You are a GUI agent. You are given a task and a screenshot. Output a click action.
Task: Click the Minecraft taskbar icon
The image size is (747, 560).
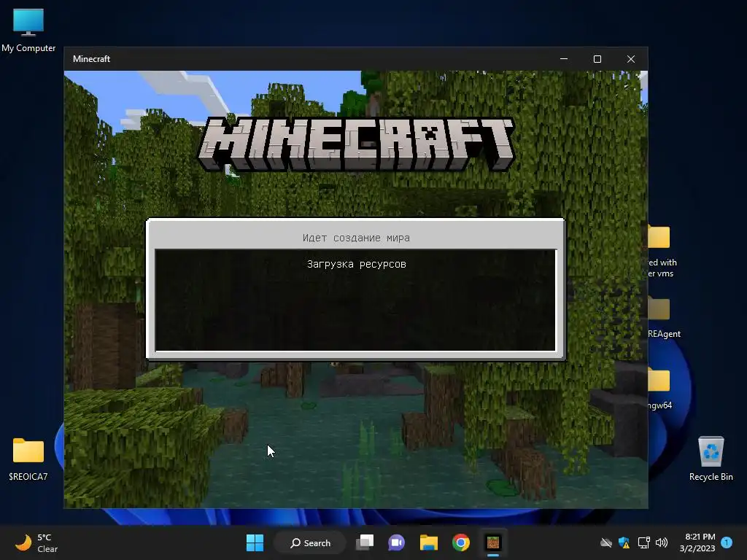pyautogui.click(x=493, y=542)
